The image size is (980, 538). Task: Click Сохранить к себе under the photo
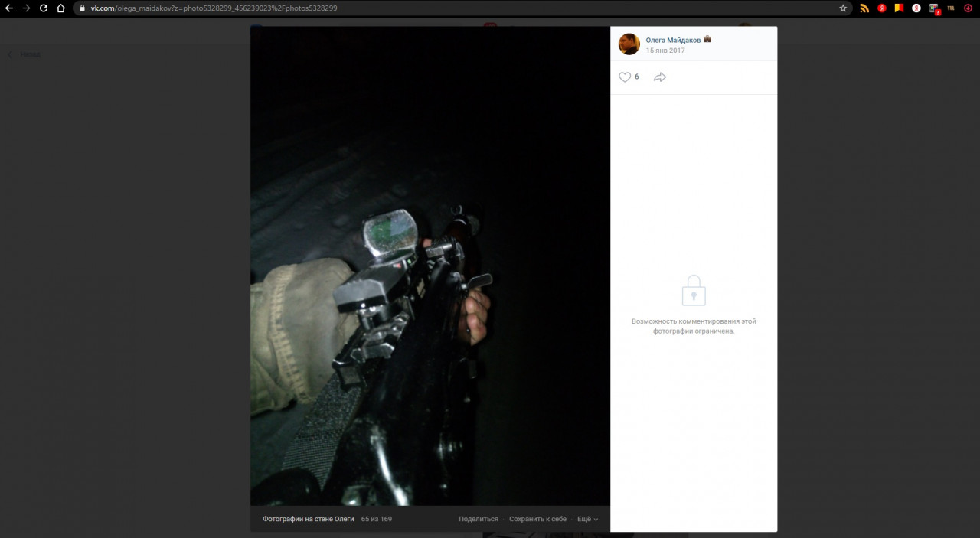tap(537, 519)
